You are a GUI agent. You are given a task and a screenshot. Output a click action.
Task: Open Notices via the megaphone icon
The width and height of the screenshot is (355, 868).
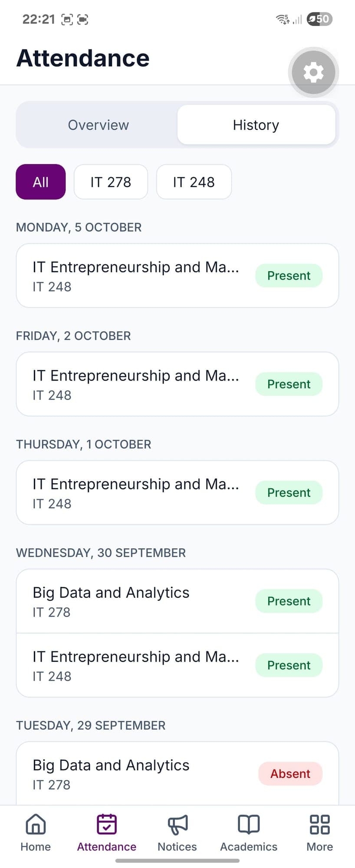[177, 824]
